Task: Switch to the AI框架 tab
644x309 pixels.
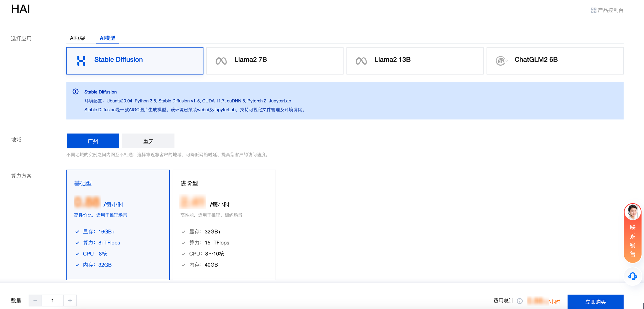Action: point(77,38)
